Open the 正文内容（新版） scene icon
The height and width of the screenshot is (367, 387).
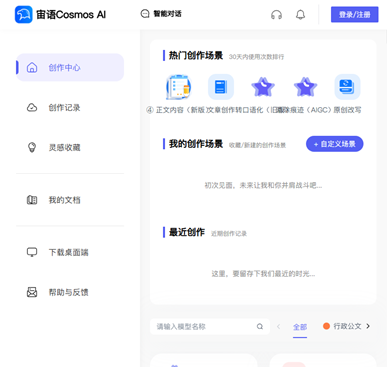click(179, 87)
